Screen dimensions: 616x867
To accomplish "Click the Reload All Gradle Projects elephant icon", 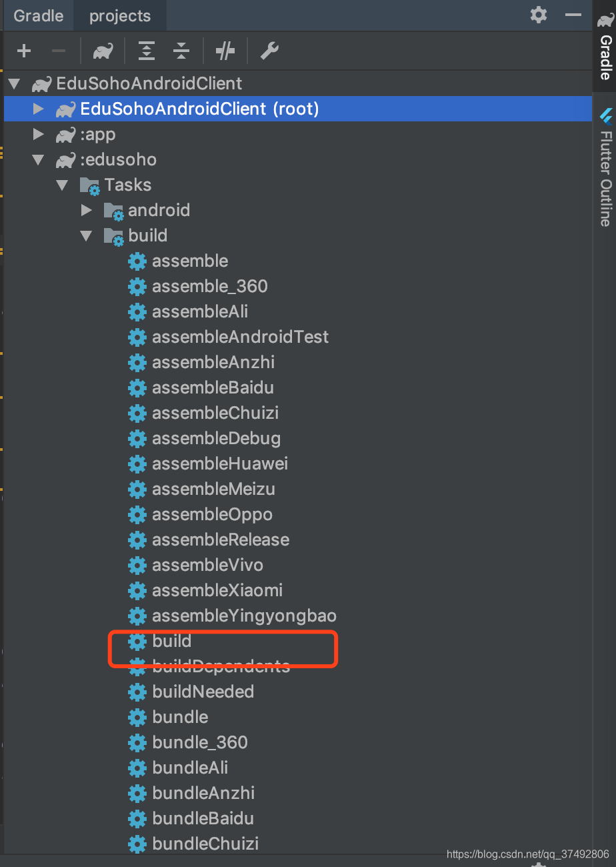I will point(102,50).
